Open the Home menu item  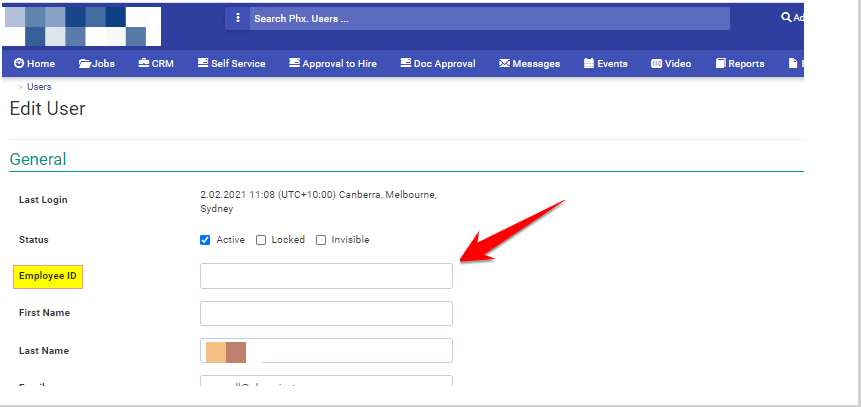click(35, 64)
